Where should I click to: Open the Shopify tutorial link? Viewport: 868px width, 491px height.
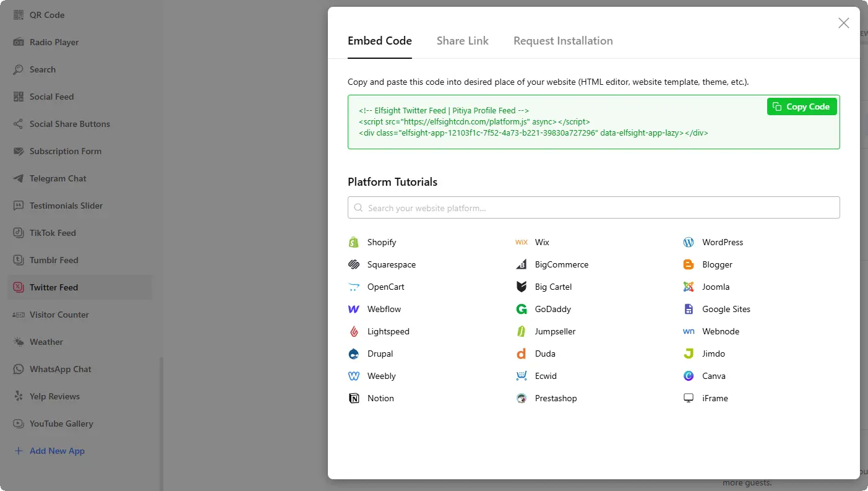tap(382, 242)
